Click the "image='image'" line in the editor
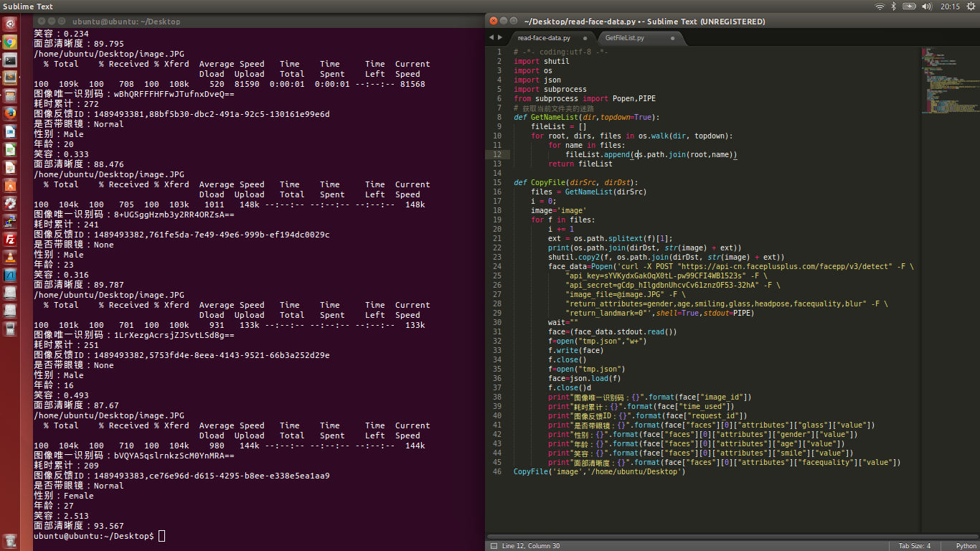The image size is (980, 551). coord(558,210)
